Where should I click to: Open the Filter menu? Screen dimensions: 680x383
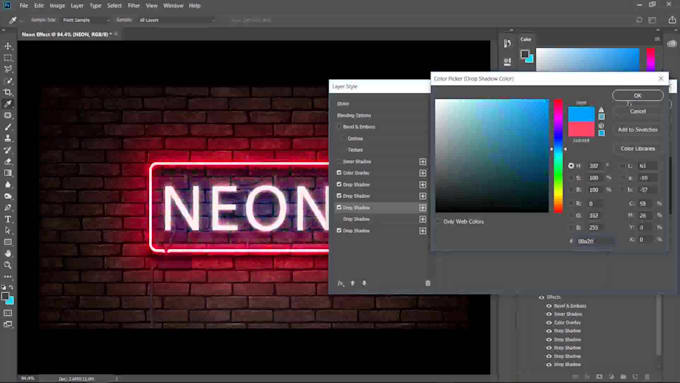(x=134, y=6)
